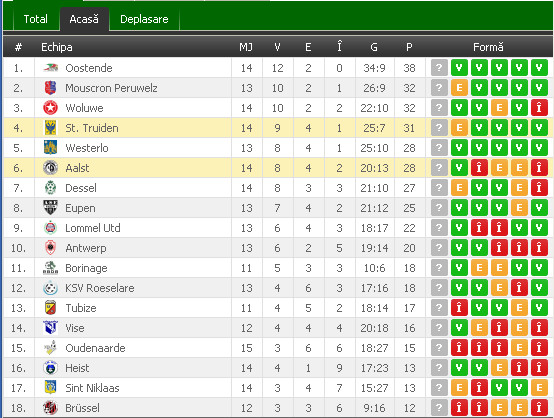The height and width of the screenshot is (418, 554).
Task: Click the Woluwe red star crest
Action: click(x=50, y=108)
